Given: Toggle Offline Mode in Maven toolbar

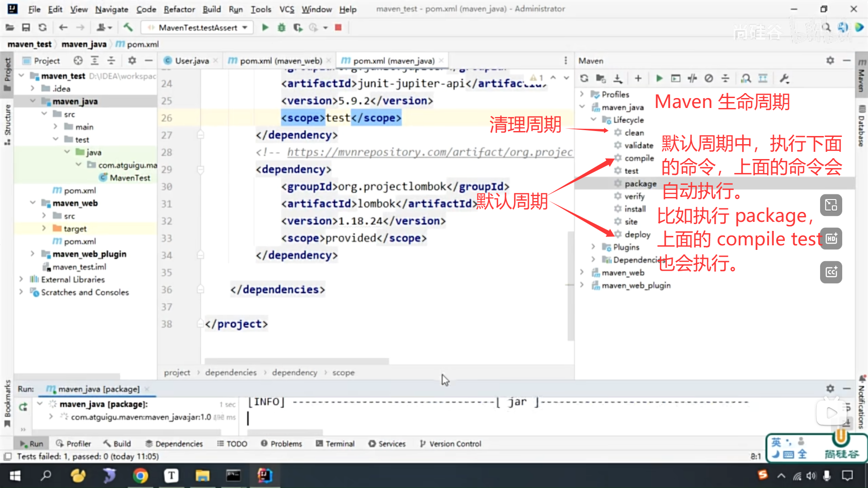Looking at the screenshot, I should point(692,79).
